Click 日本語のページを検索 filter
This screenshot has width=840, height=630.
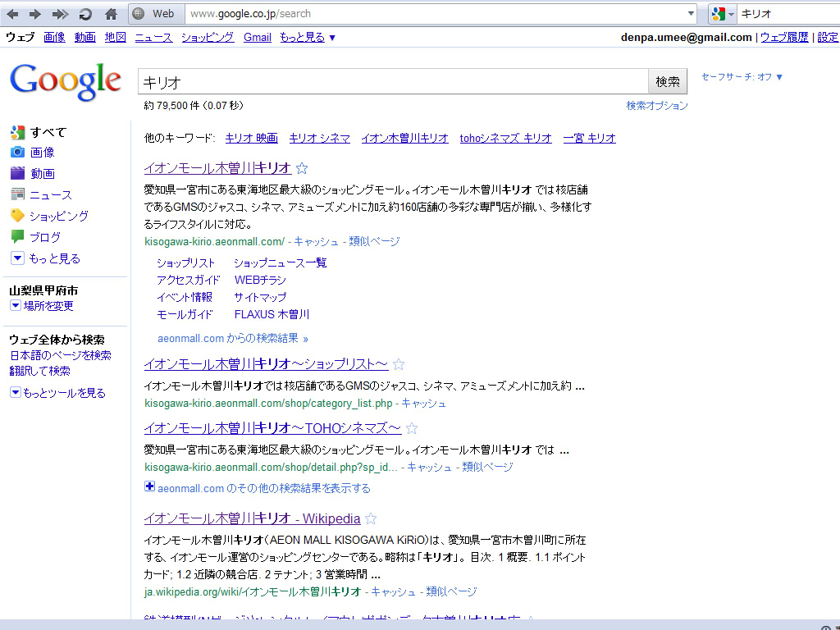tap(61, 355)
